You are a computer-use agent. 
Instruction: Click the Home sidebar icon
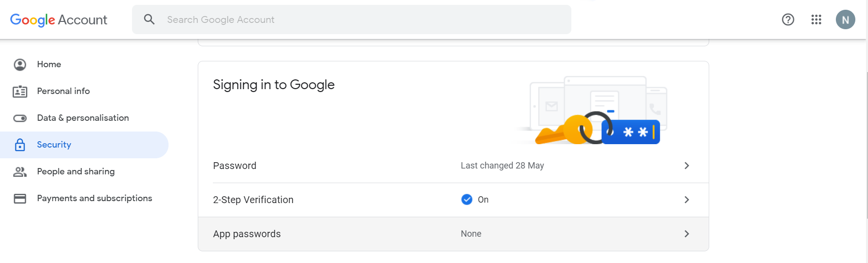point(20,64)
